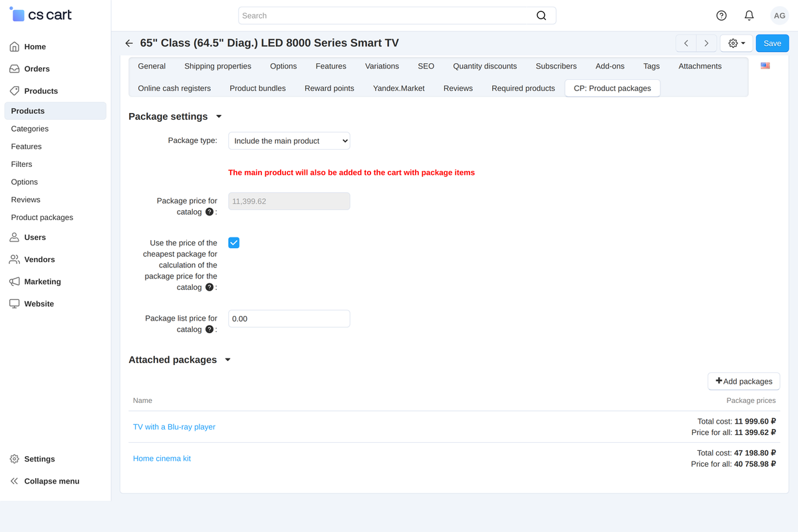Open the Product bundles tab
798x532 pixels.
click(258, 88)
